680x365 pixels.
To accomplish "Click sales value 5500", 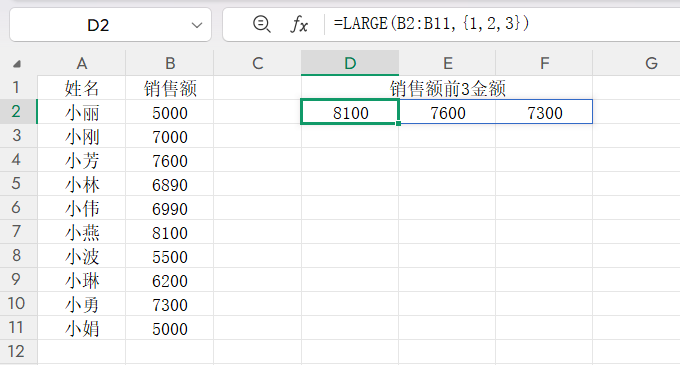I will [x=170, y=256].
